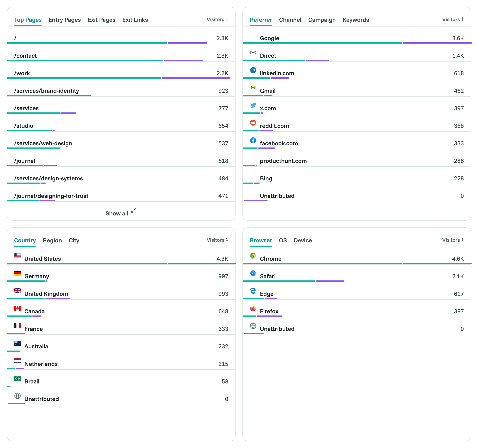Switch to the Region tab
The width and height of the screenshot is (478, 448).
pos(52,241)
